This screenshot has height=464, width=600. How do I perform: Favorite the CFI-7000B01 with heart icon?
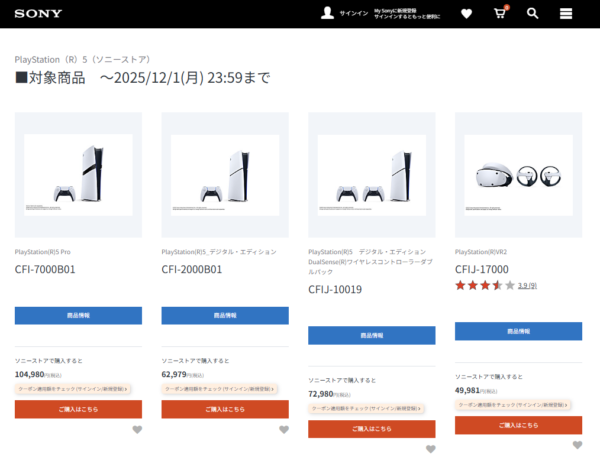pyautogui.click(x=137, y=430)
